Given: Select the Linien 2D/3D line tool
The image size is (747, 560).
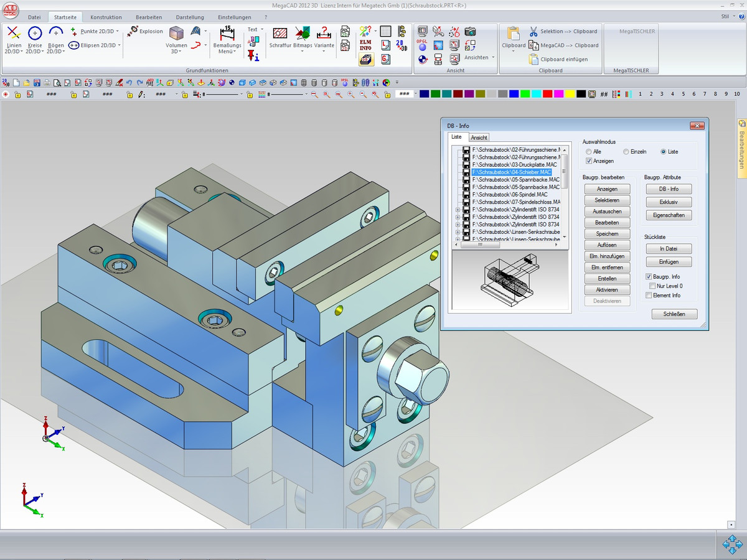Looking at the screenshot, I should pyautogui.click(x=13, y=40).
